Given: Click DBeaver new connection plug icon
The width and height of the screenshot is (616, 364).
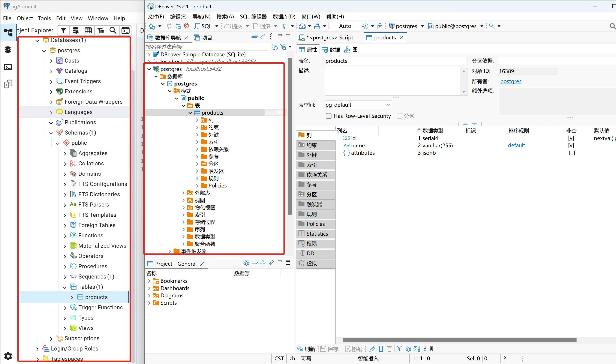Looking at the screenshot, I should pyautogui.click(x=152, y=26).
